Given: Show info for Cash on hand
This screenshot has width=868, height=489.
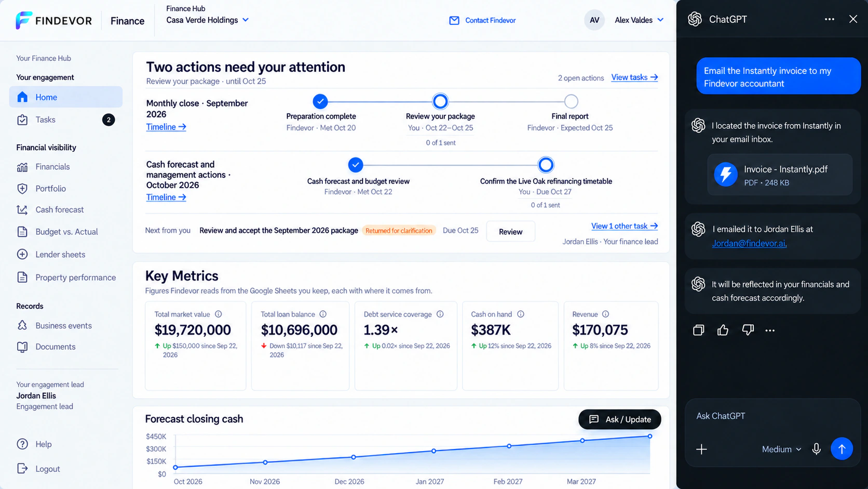Looking at the screenshot, I should (x=521, y=314).
